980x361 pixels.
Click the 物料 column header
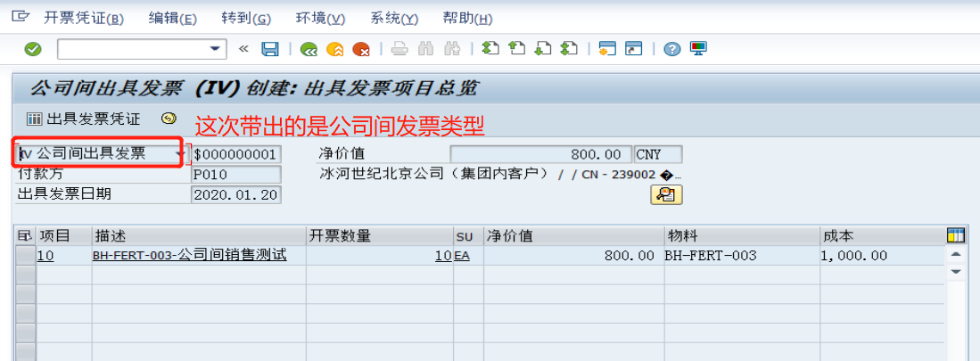click(x=741, y=235)
